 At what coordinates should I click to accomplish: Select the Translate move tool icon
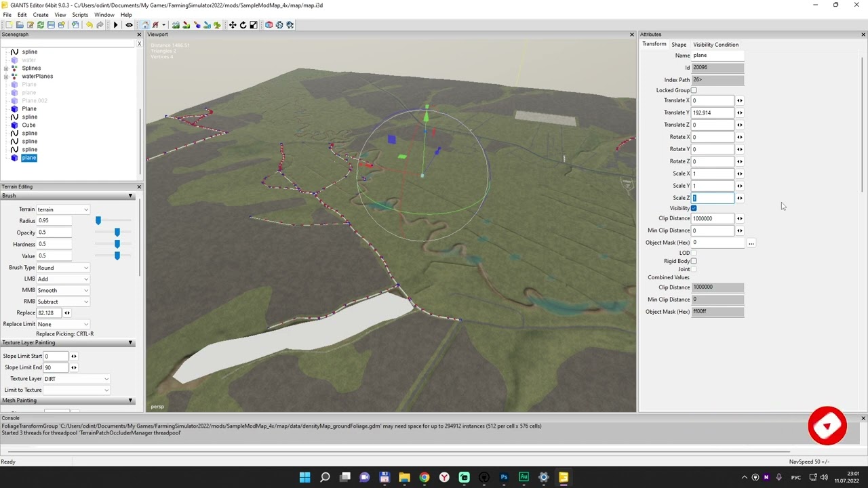coord(233,25)
